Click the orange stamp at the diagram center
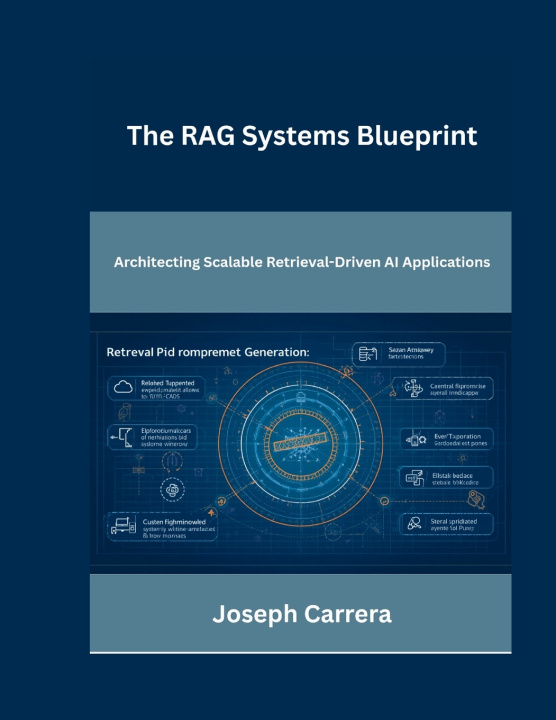 [300, 443]
